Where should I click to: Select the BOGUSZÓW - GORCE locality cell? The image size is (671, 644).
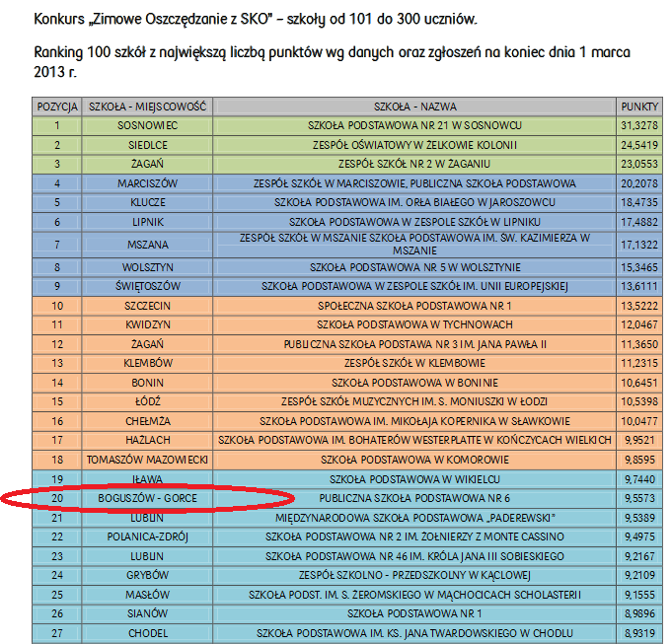[147, 499]
